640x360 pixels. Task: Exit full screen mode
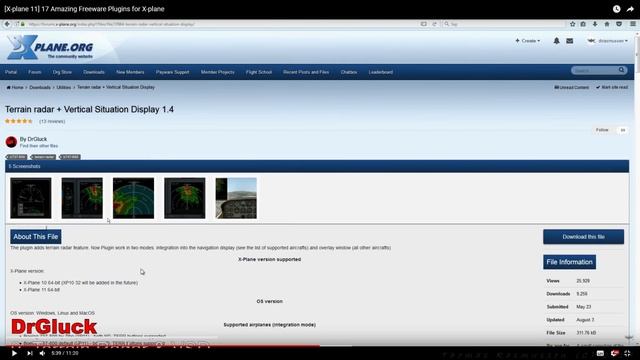coord(627,353)
